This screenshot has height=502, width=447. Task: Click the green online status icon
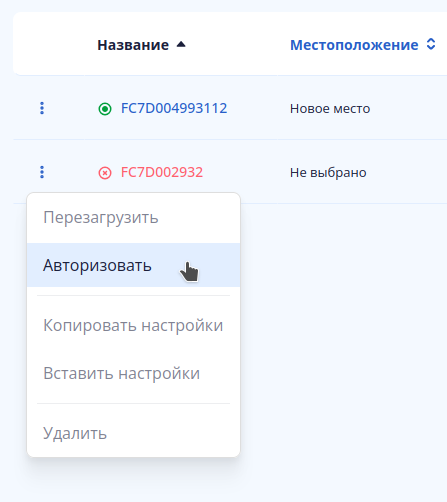105,109
